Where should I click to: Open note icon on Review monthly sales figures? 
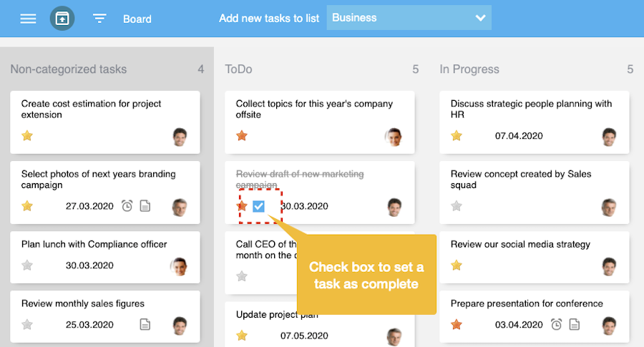[145, 325]
